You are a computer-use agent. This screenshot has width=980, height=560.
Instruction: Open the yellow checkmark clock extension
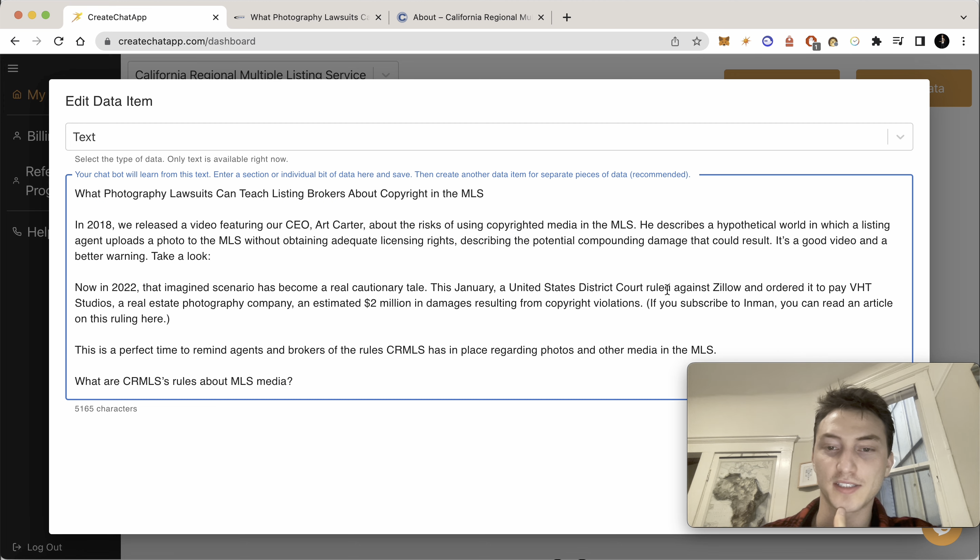pyautogui.click(x=854, y=41)
